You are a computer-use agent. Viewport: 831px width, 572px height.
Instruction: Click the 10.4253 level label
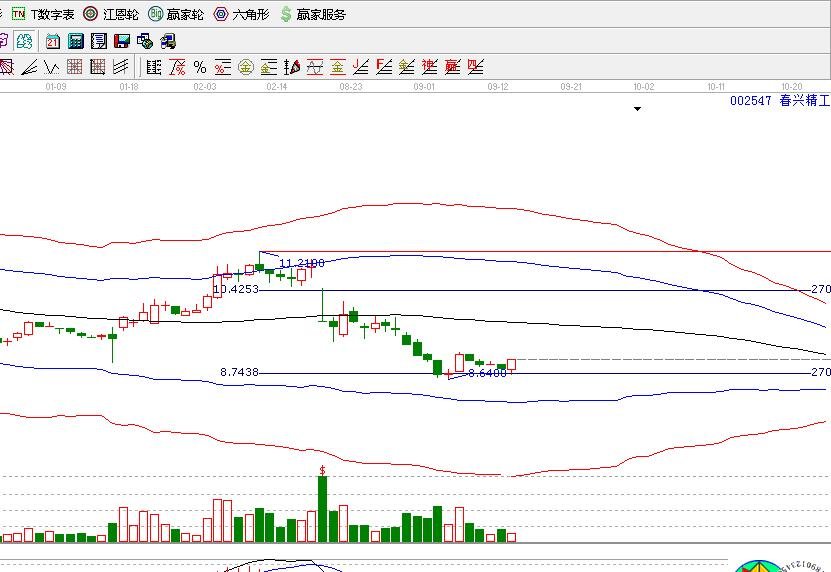click(x=236, y=289)
